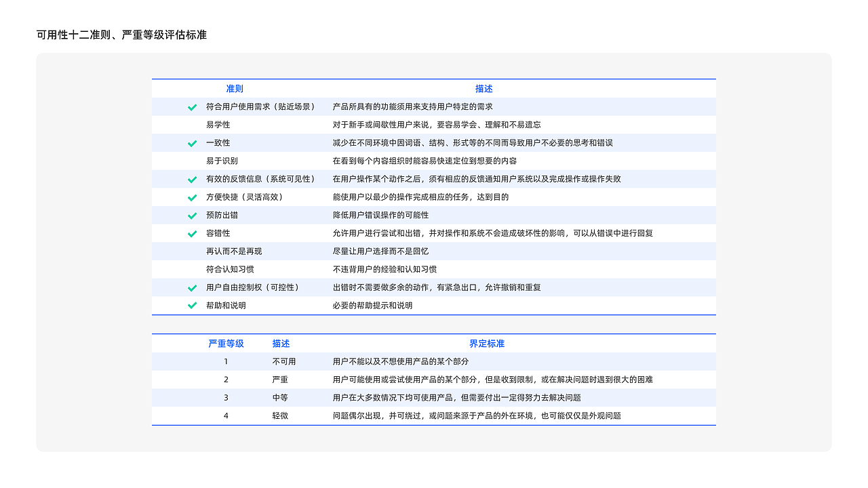Click the green checkmark beside 容错性
This screenshot has width=868, height=488.
tap(193, 234)
